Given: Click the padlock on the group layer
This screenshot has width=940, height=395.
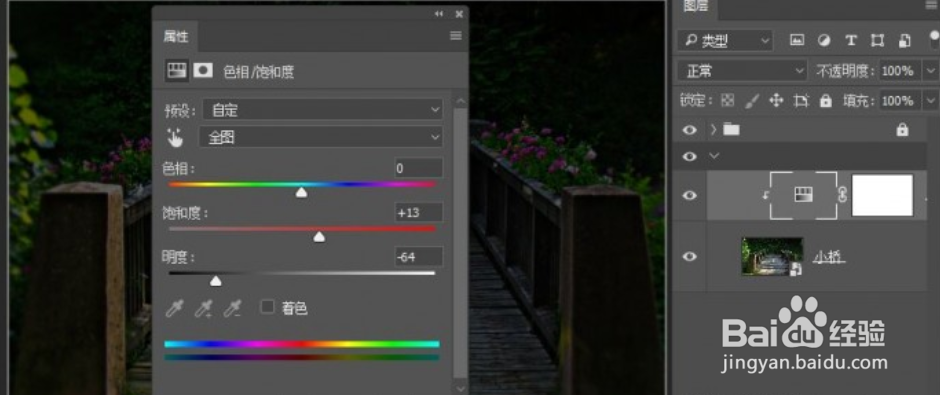Looking at the screenshot, I should click(x=902, y=129).
